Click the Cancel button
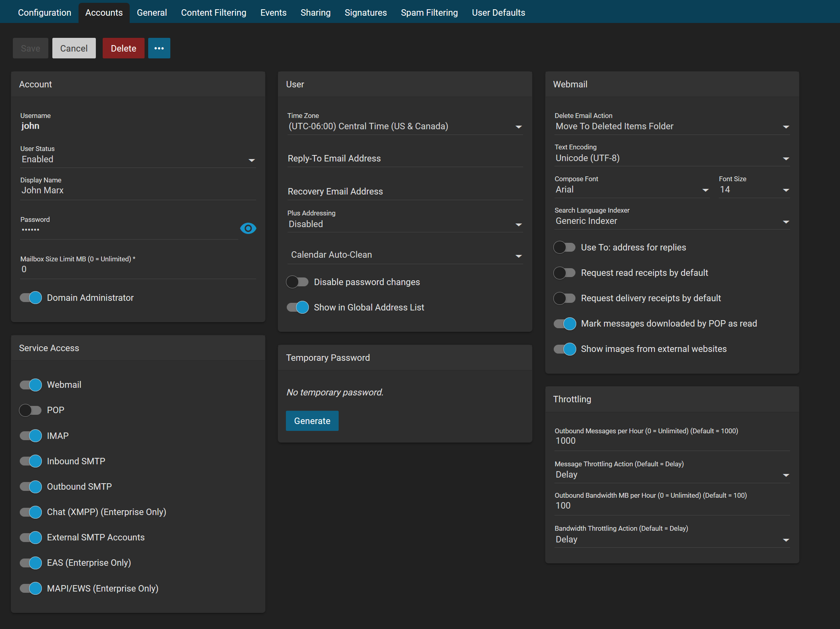Viewport: 840px width, 629px height. (x=74, y=48)
